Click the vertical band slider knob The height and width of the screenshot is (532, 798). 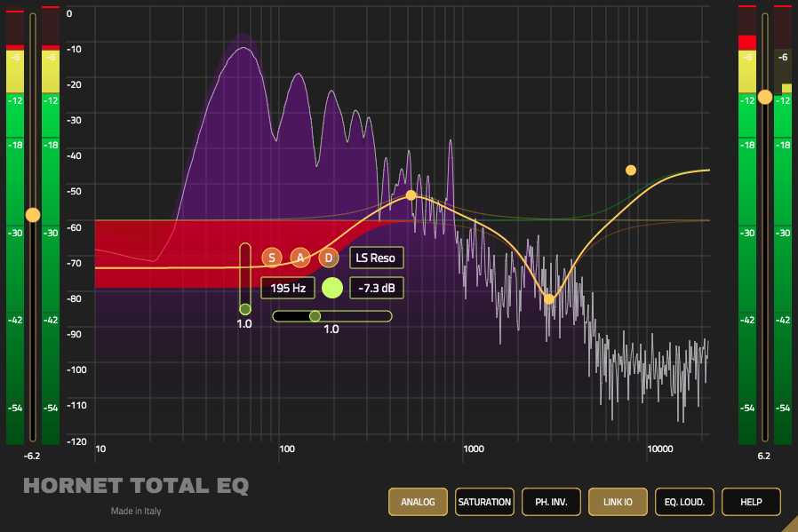[x=245, y=309]
